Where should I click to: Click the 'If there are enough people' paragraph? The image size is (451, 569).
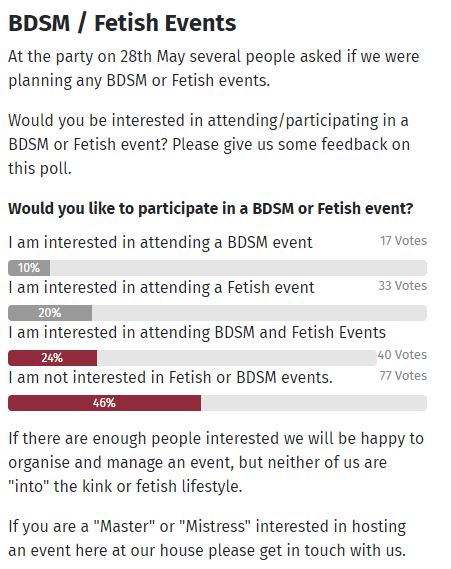click(x=216, y=462)
